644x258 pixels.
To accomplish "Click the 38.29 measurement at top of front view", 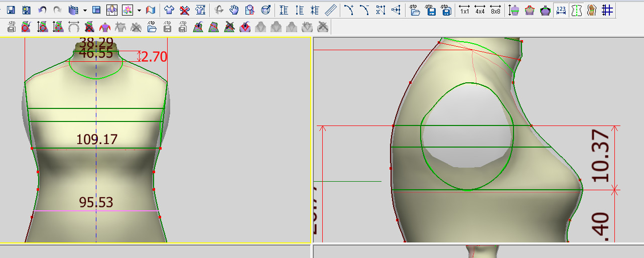I will pyautogui.click(x=96, y=43).
